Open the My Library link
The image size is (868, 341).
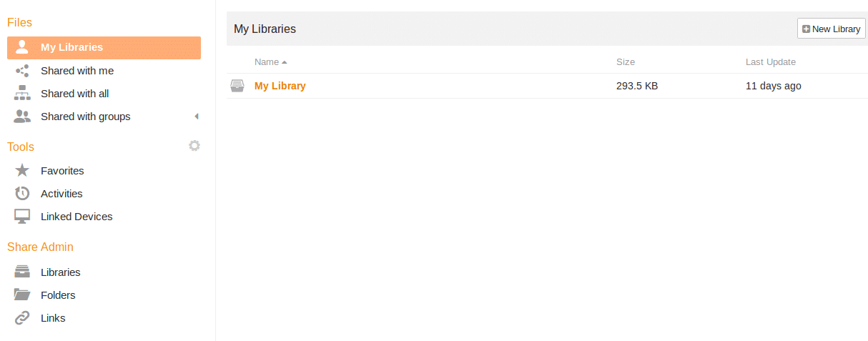(x=280, y=86)
